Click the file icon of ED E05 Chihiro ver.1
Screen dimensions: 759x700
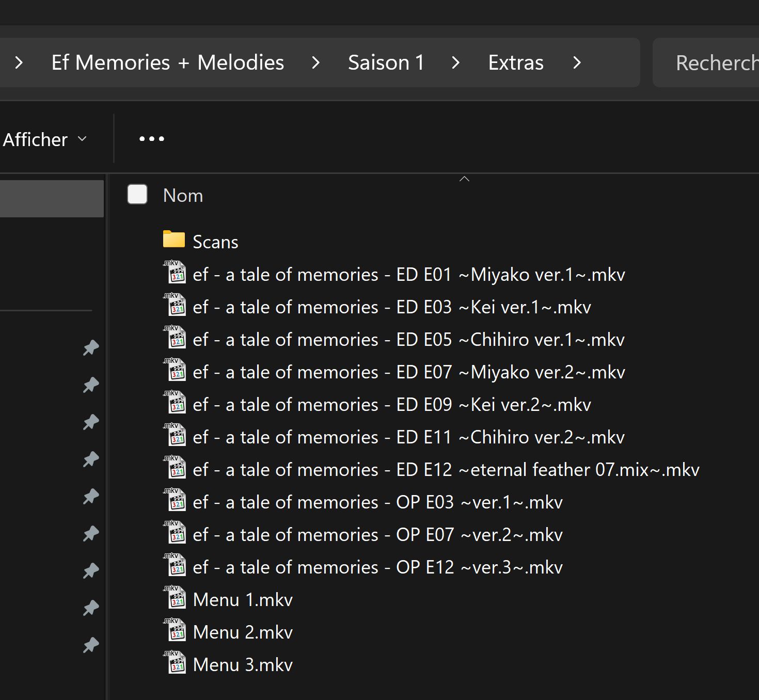click(176, 338)
